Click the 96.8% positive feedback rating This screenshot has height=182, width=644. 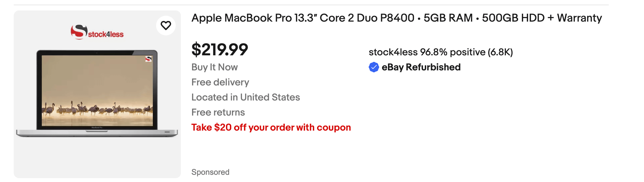[x=453, y=52]
